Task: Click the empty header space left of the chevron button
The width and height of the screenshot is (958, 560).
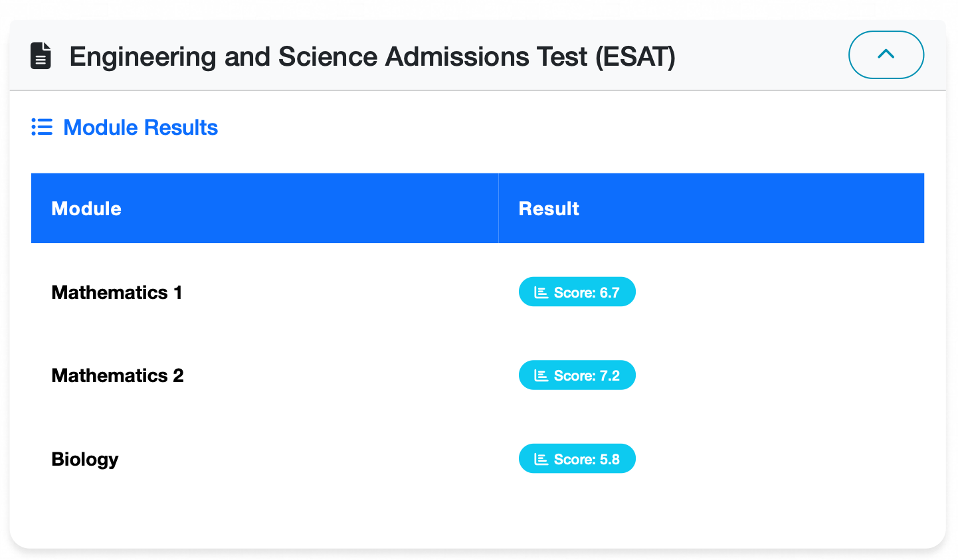Action: (764, 56)
